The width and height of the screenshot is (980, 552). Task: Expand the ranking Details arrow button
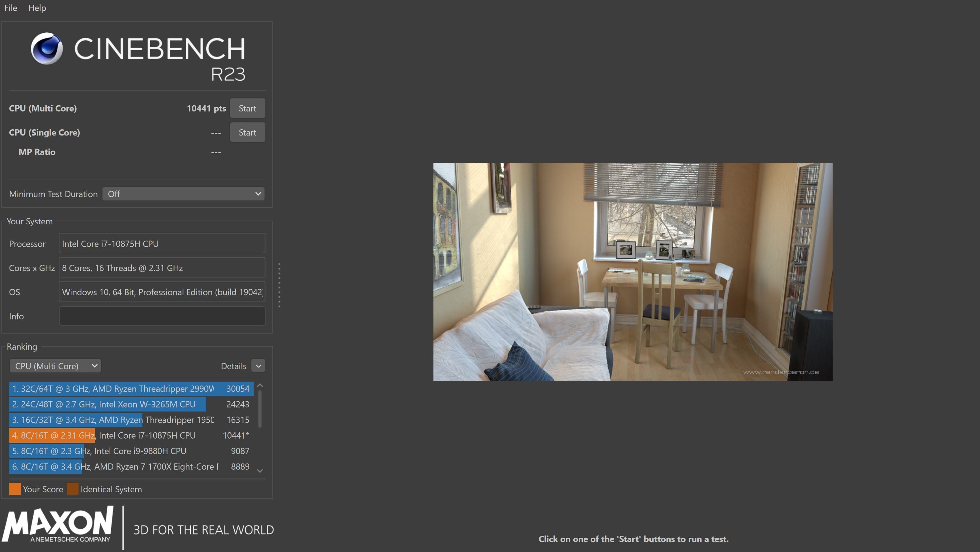(258, 366)
